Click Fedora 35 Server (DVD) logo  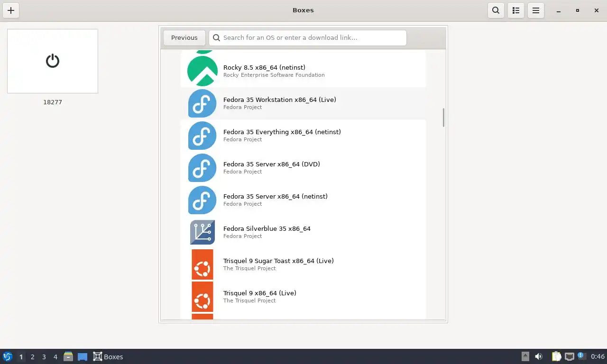(x=202, y=168)
